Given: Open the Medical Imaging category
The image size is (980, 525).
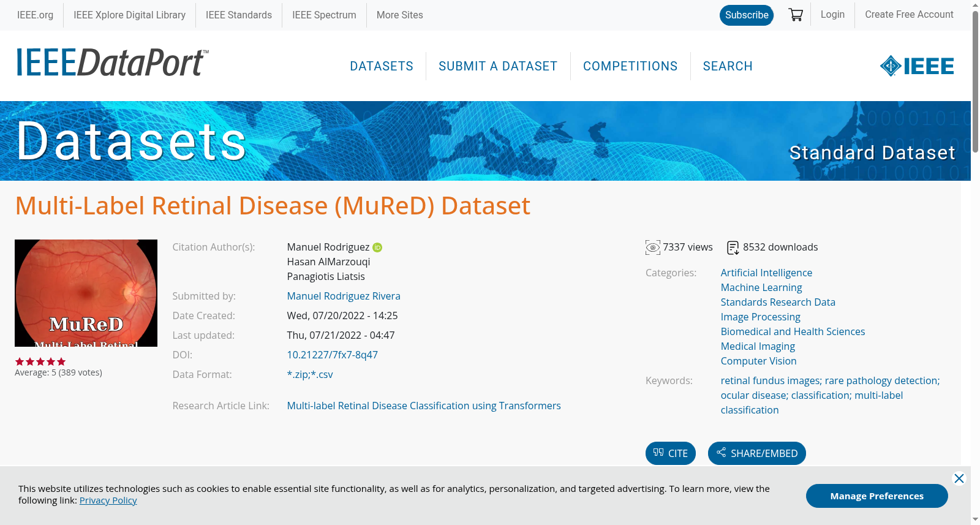Looking at the screenshot, I should point(758,346).
